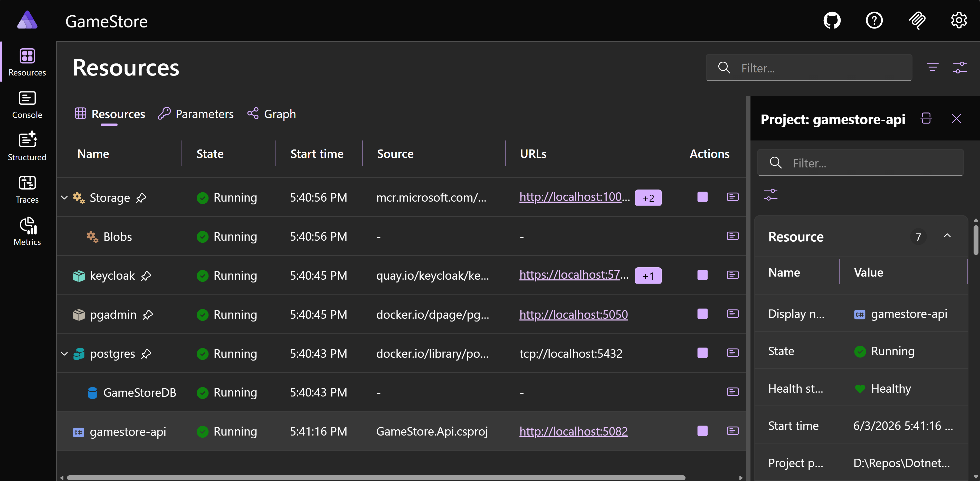Click the tcp://localhost:5432 postgres URL
The width and height of the screenshot is (980, 481).
pos(571,354)
